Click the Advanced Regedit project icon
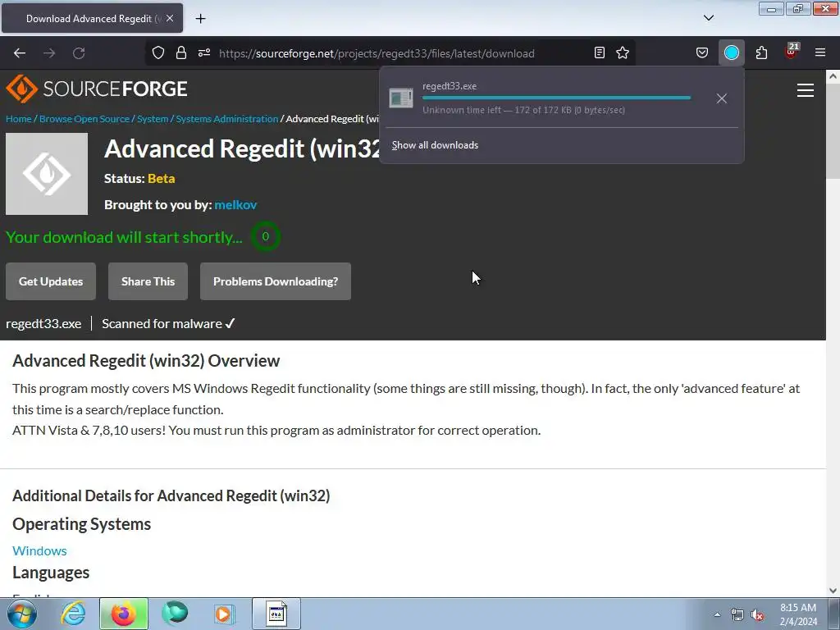The width and height of the screenshot is (840, 630). [47, 174]
